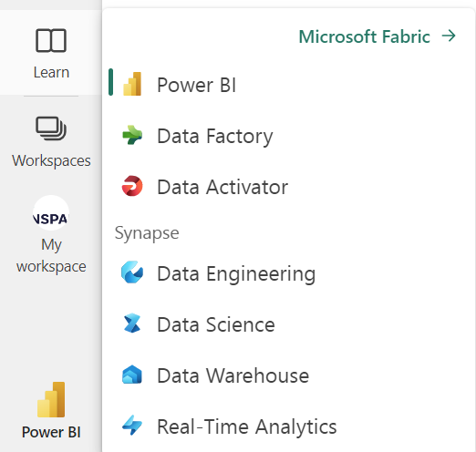Select the Power BI icon in flyout menu
Image resolution: width=476 pixels, height=452 pixels.
click(132, 84)
